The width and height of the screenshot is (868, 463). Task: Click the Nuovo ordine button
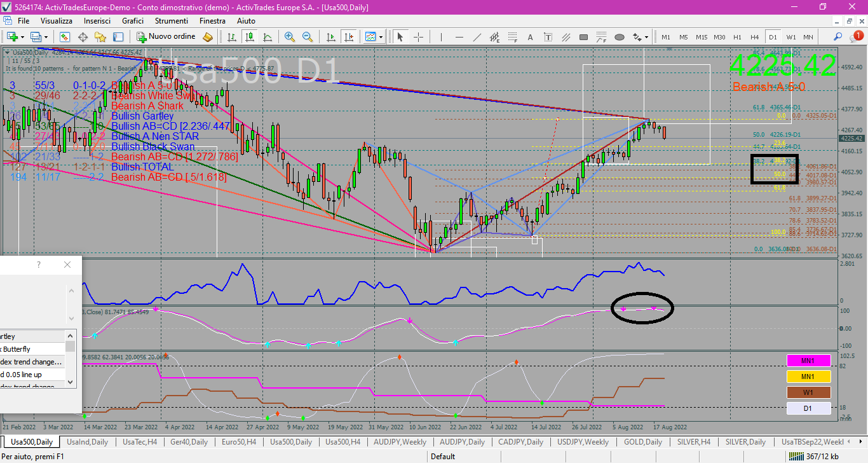[x=166, y=37]
